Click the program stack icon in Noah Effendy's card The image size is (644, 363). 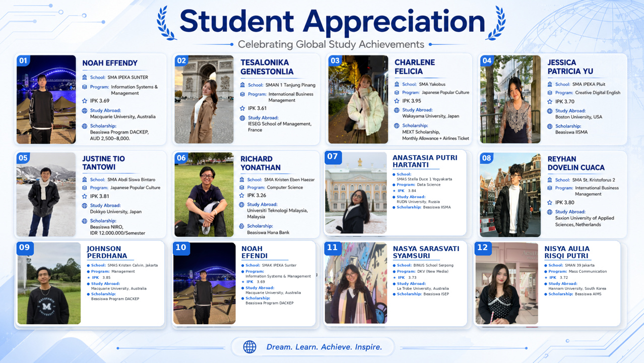[x=85, y=87]
